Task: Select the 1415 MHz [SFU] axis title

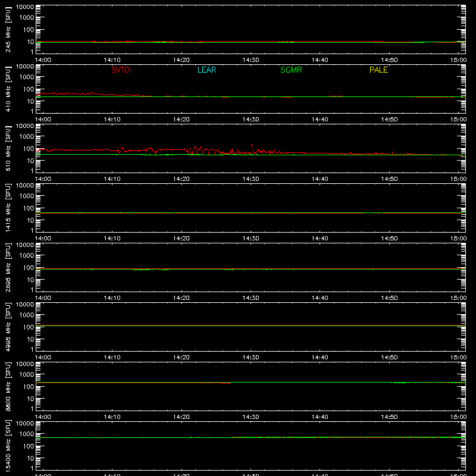Action: tap(8, 208)
